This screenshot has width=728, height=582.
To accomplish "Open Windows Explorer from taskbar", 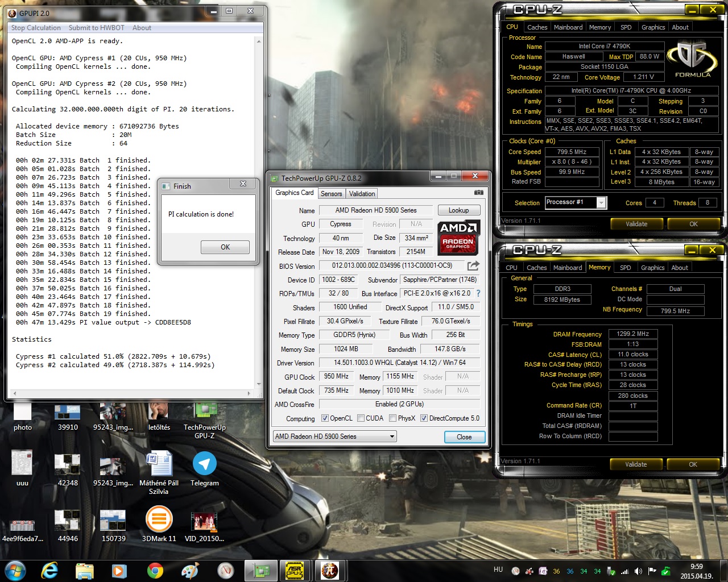I will pos(84,571).
